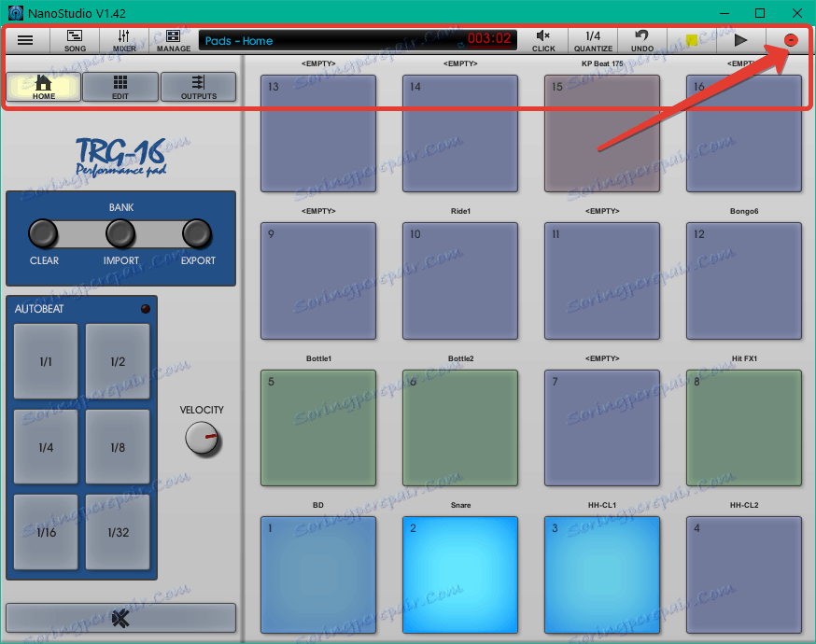Image resolution: width=816 pixels, height=644 pixels.
Task: Trigger pad 15 KP Beat 175
Action: (x=602, y=133)
